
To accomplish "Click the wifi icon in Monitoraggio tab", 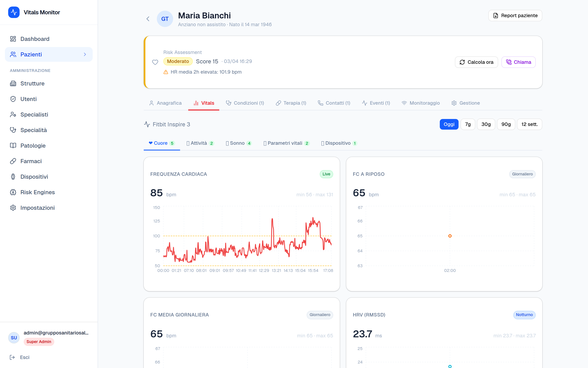I will pyautogui.click(x=404, y=103).
